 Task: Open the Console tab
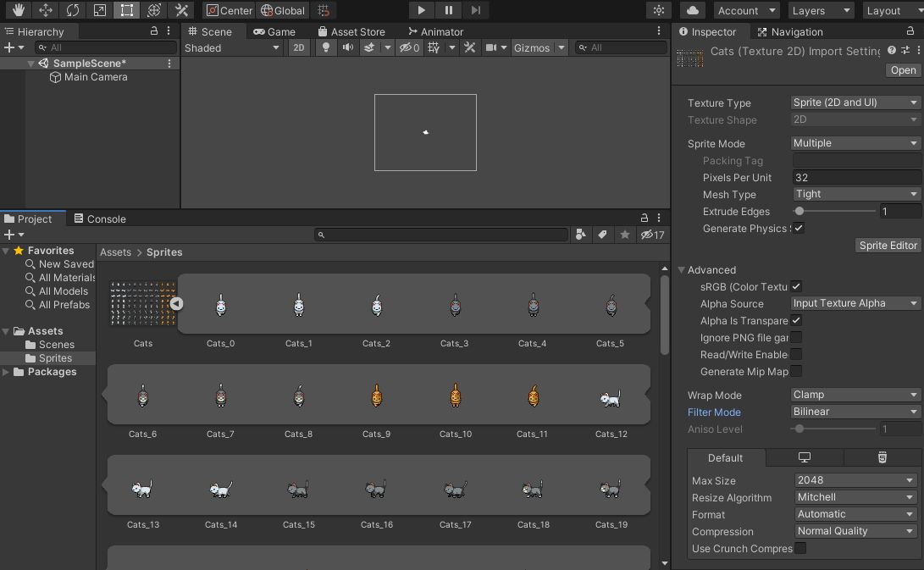tap(99, 219)
